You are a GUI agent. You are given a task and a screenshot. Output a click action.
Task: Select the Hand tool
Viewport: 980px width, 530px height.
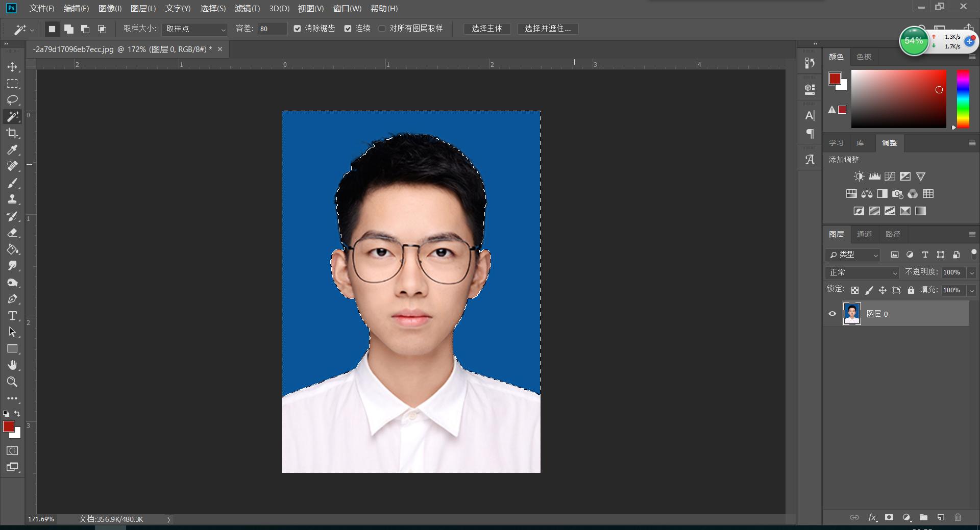click(x=12, y=365)
